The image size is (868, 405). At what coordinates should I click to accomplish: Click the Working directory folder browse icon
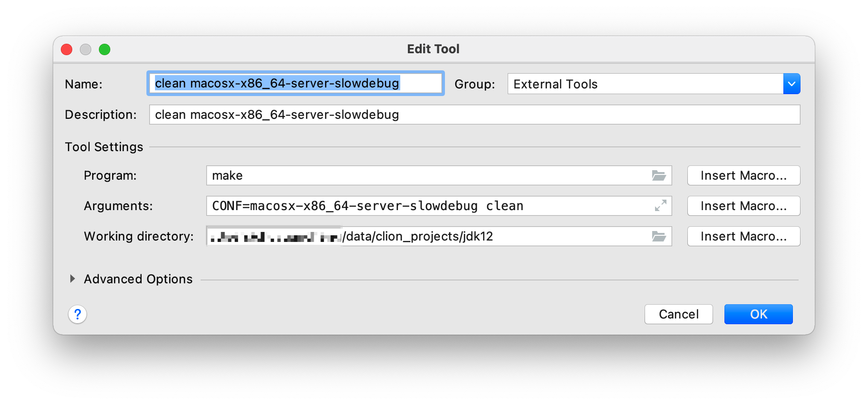point(659,236)
